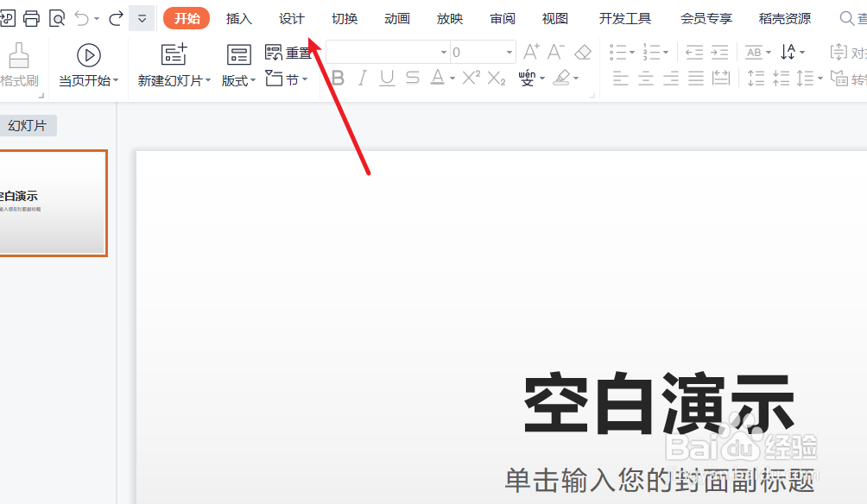Click the 重置 reset button

tap(288, 53)
